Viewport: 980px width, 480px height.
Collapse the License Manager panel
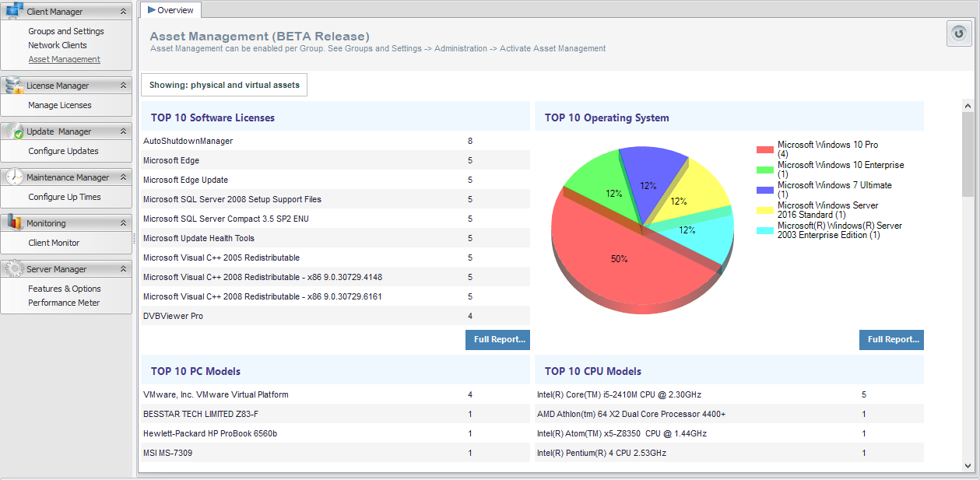pyautogui.click(x=123, y=86)
